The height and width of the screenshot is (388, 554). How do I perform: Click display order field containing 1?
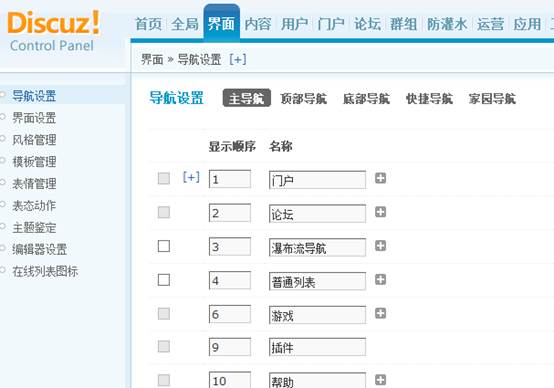click(230, 179)
